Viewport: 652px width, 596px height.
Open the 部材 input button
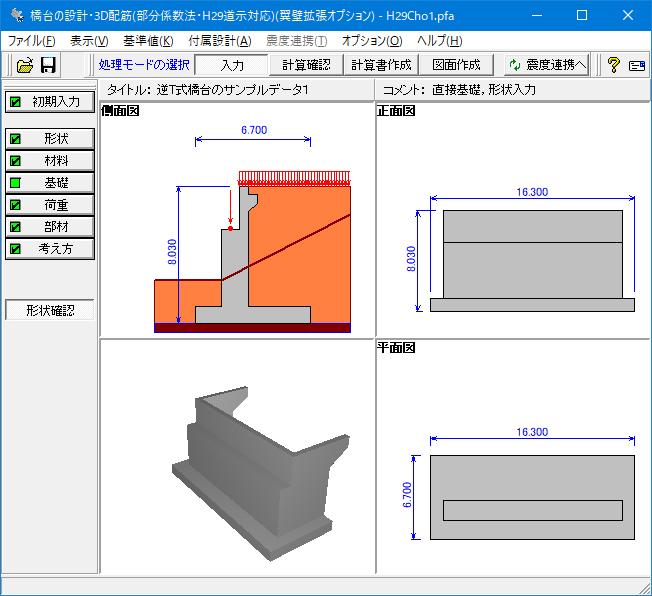point(50,227)
